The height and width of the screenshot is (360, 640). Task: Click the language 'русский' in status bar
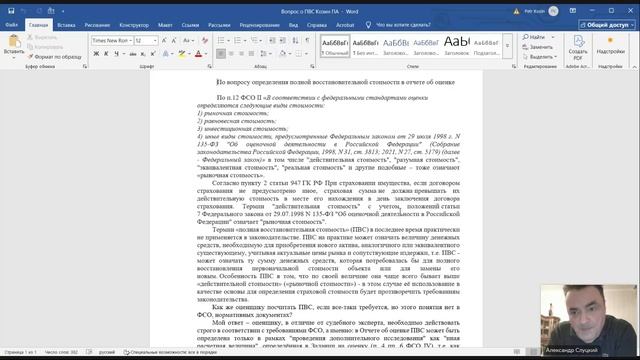pos(107,352)
